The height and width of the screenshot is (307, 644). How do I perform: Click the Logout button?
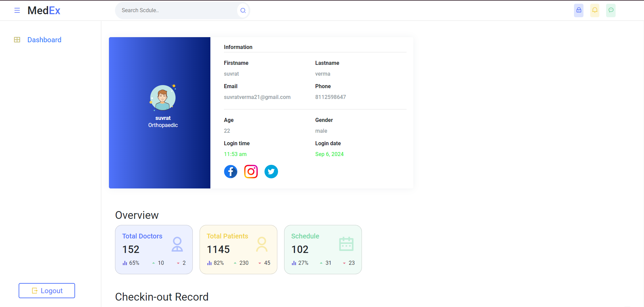pos(47,290)
